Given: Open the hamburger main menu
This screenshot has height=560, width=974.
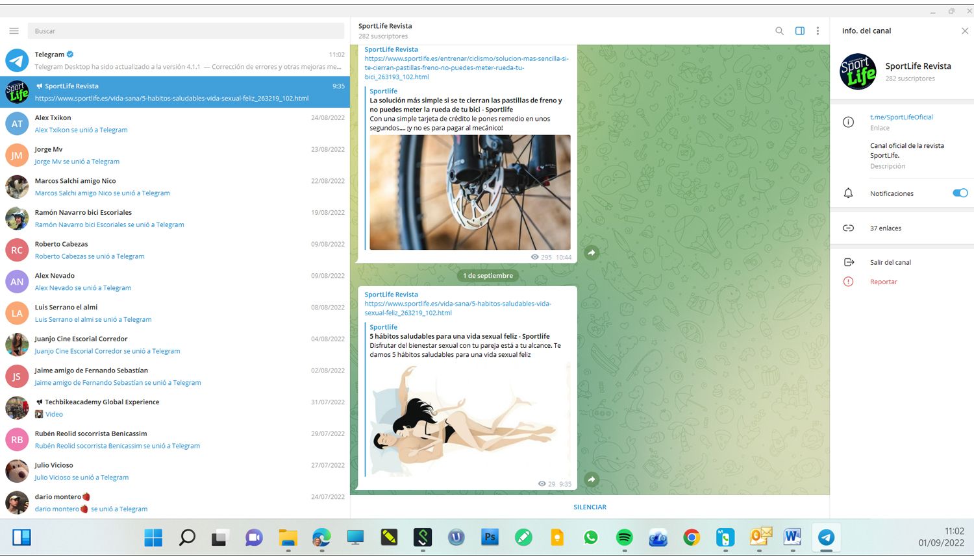Looking at the screenshot, I should point(14,30).
